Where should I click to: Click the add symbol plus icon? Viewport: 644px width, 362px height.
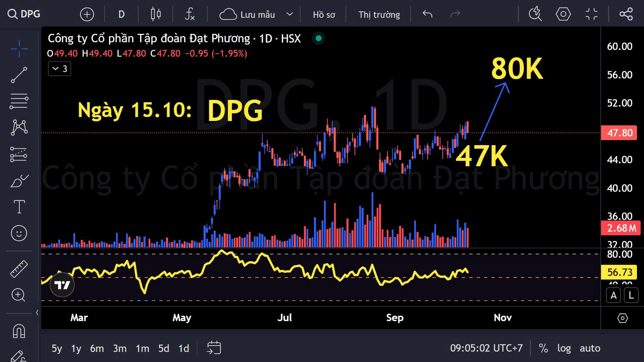[87, 14]
